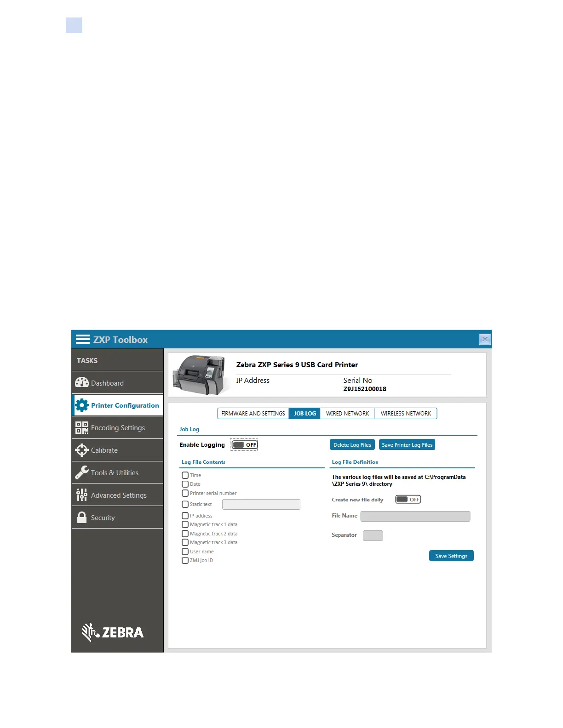Check the ZMJ job ID checkbox
The height and width of the screenshot is (728, 563).
pos(185,560)
